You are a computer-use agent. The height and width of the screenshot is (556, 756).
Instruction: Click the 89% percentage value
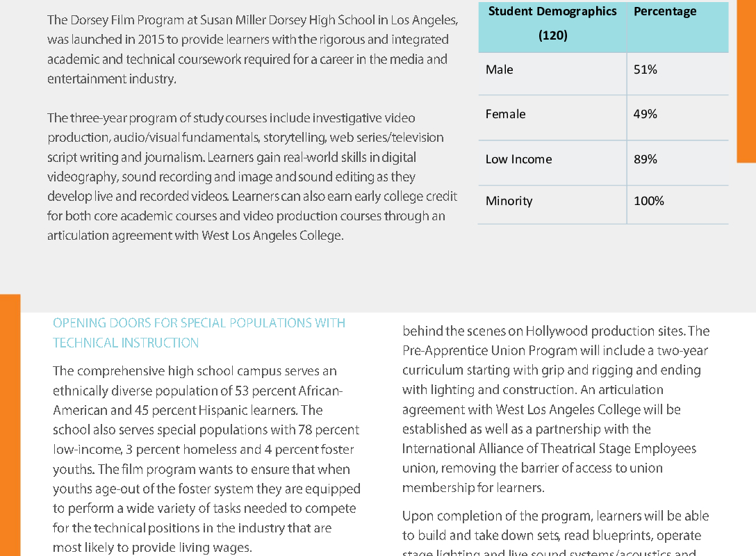(x=645, y=160)
